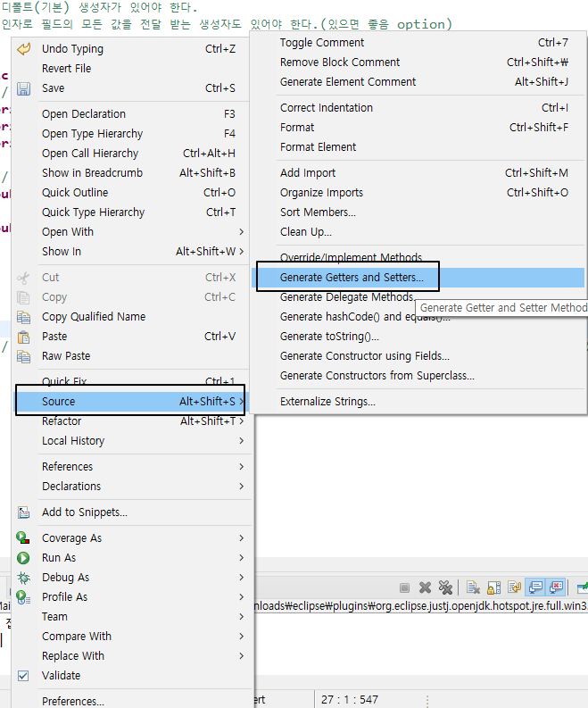Click the Save floppy disk icon

[x=23, y=88]
